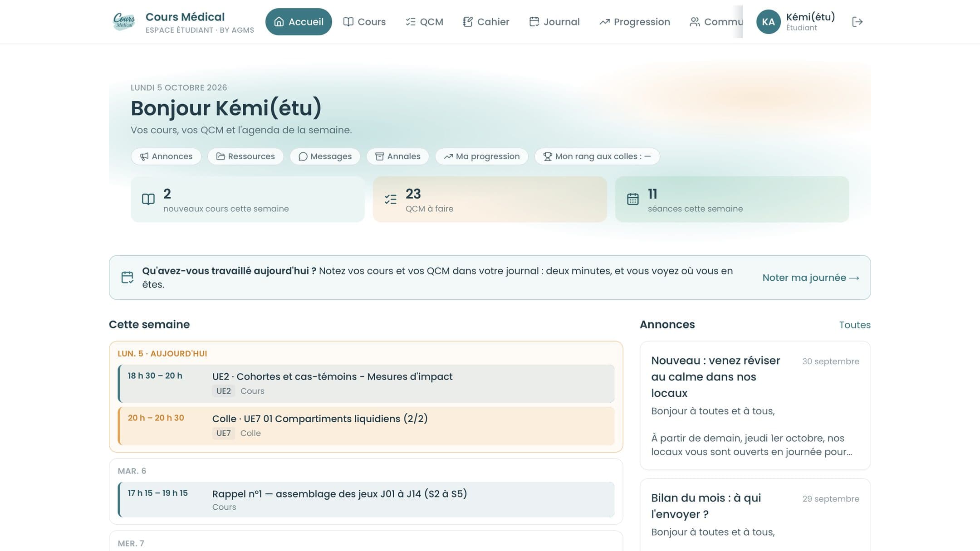Viewport: 980px width, 551px height.
Task: Click the calendar icon in séances card
Action: [633, 199]
